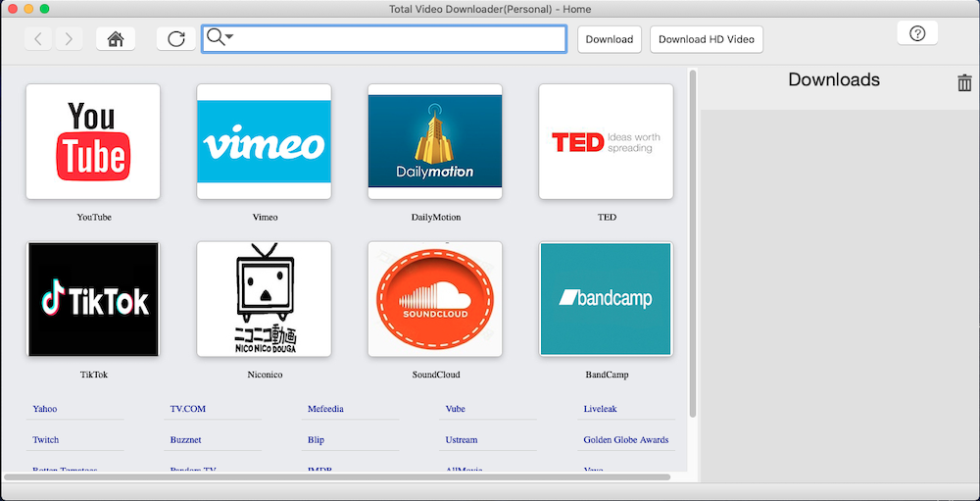Open the Yahoo link
Image resolution: width=980 pixels, height=501 pixels.
coord(45,409)
